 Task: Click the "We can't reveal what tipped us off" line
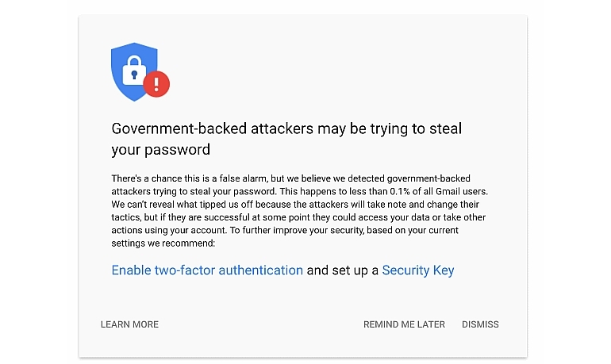coord(198,204)
